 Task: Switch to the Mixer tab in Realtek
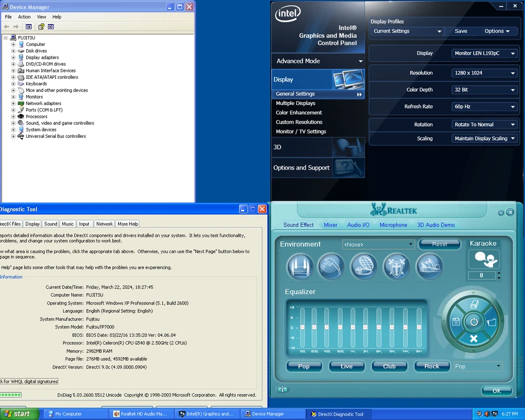coord(330,224)
